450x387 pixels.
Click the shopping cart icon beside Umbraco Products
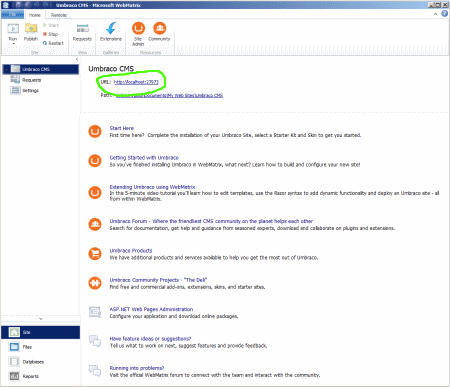(95, 254)
